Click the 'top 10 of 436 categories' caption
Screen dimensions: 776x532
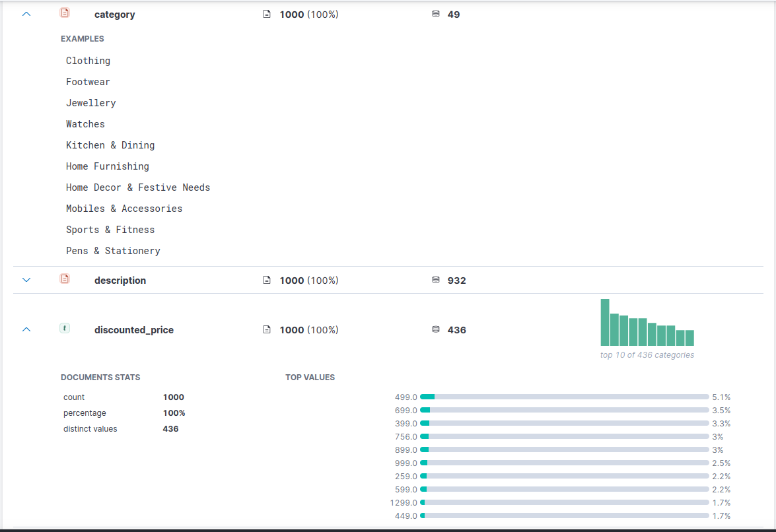click(647, 355)
